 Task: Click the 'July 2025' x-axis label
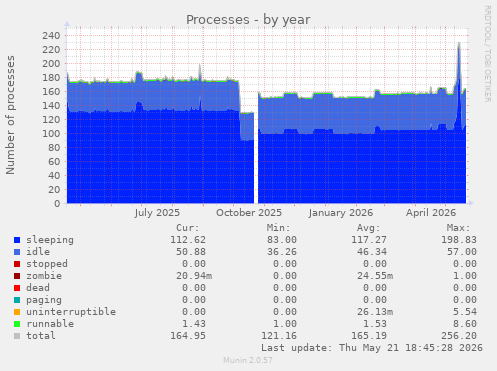pos(157,213)
